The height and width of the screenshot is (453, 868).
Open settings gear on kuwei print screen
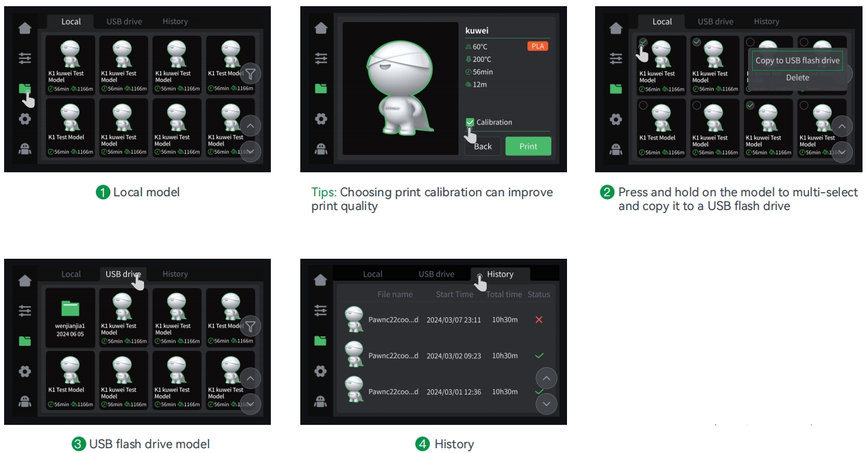click(x=321, y=118)
